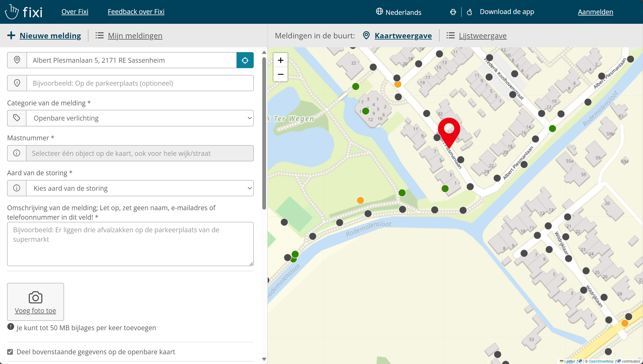643x364 pixels.
Task: Switch to Kaartweergave
Action: point(403,36)
